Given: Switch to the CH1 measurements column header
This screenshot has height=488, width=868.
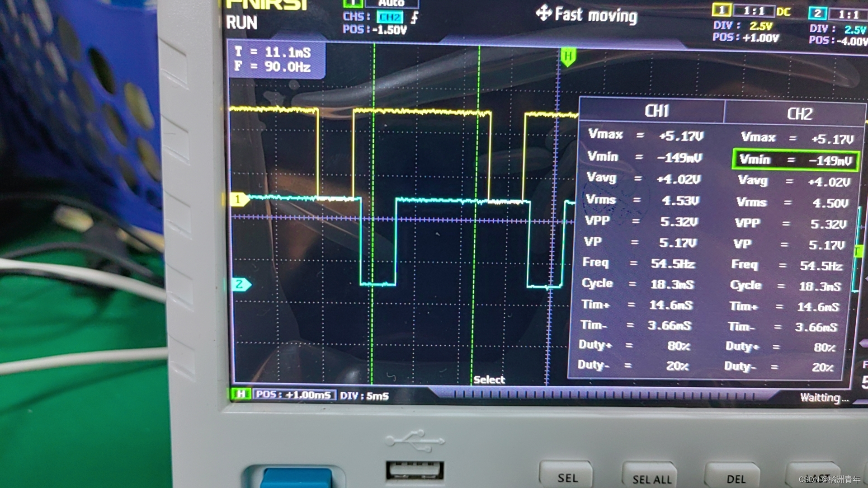Looking at the screenshot, I should click(x=656, y=111).
